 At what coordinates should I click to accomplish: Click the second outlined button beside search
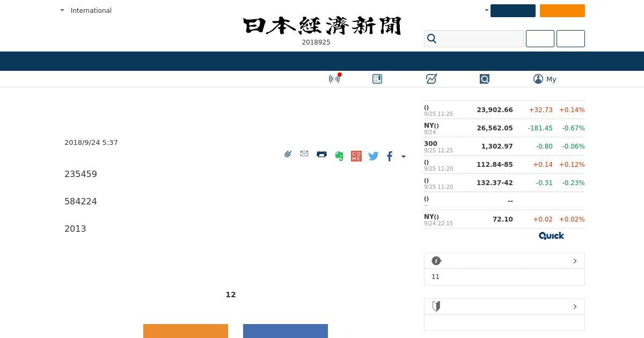click(x=570, y=39)
